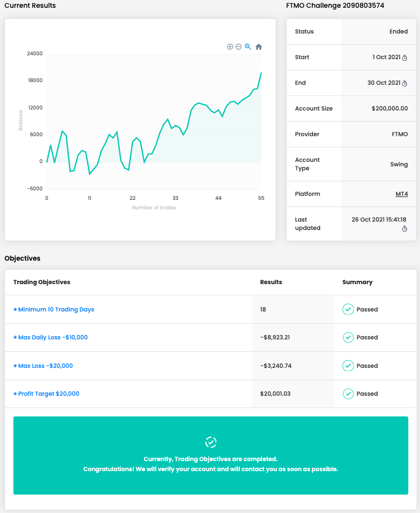The width and height of the screenshot is (420, 513).
Task: Reset chart zoom with home icon
Action: [x=259, y=47]
